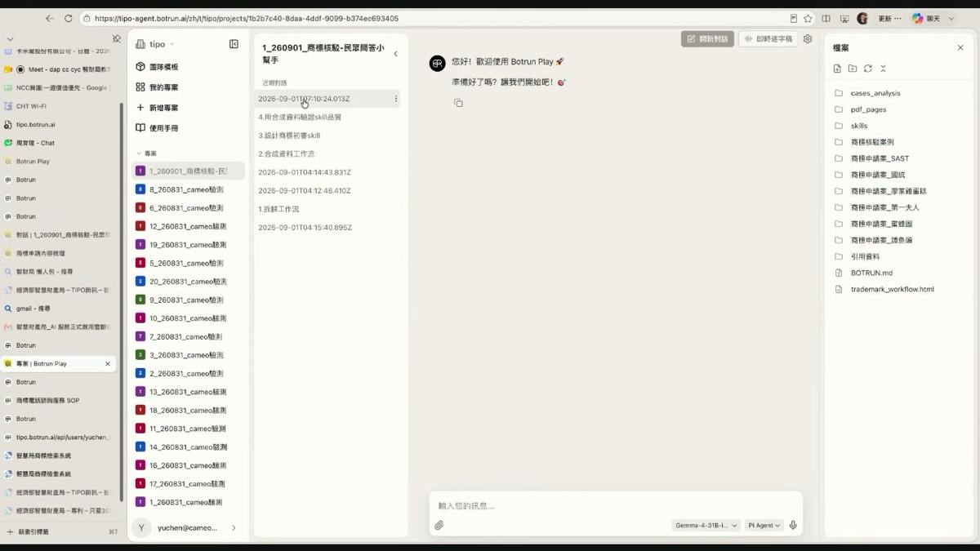This screenshot has height=551, width=980.
Task: Select project 20_260831_cameo驗測
Action: point(188,282)
